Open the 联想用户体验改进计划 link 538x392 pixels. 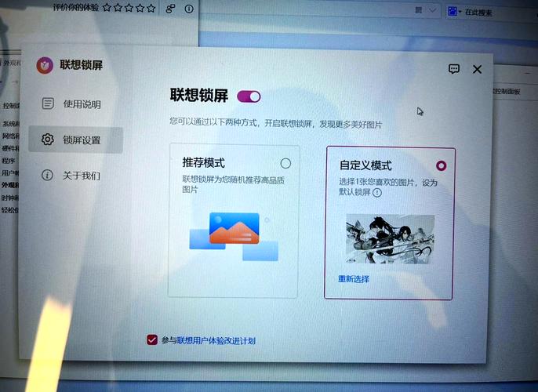pos(216,341)
